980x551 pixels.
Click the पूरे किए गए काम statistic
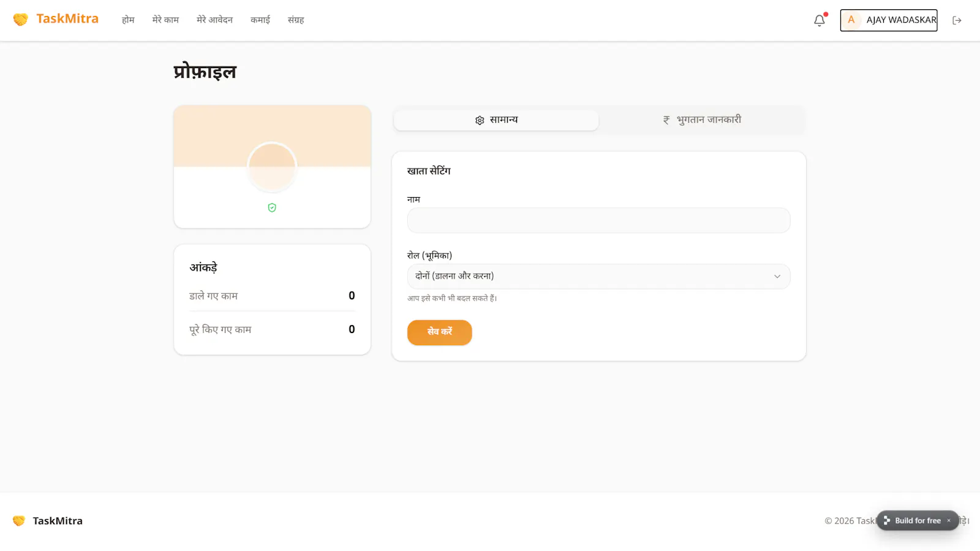point(272,329)
